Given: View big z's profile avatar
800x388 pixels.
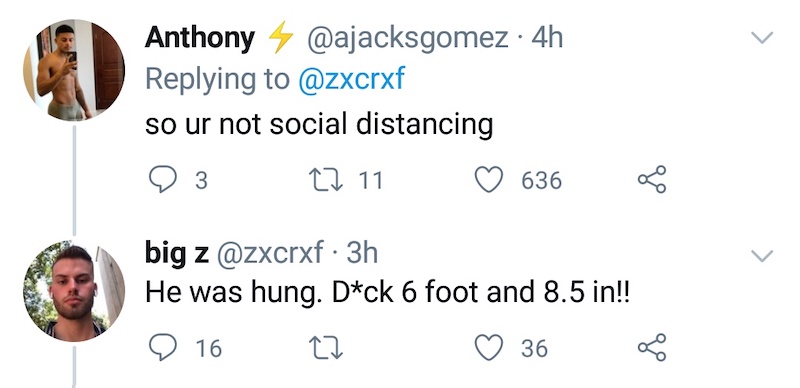Looking at the screenshot, I should 74,290.
